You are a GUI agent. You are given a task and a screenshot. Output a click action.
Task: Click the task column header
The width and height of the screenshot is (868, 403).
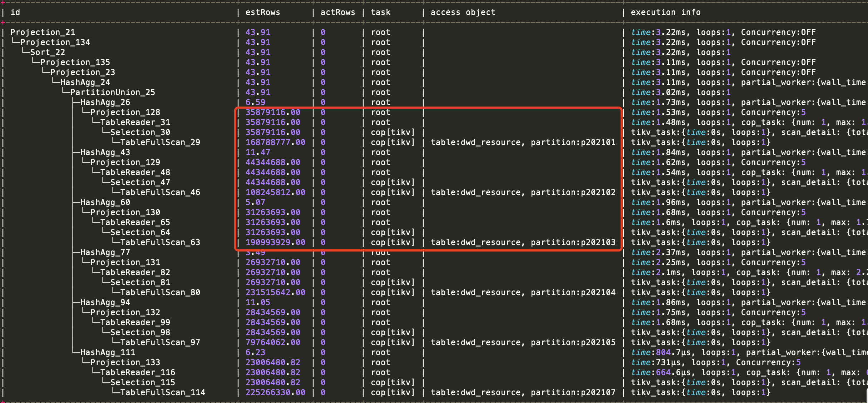pos(381,12)
